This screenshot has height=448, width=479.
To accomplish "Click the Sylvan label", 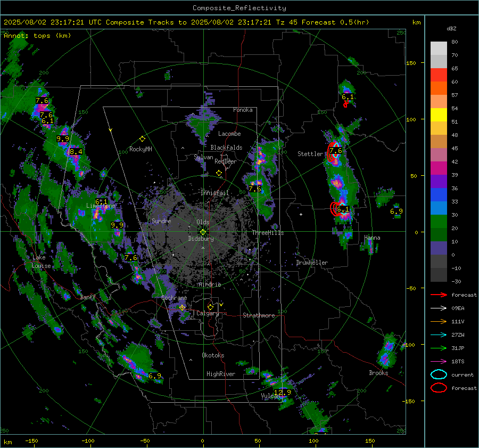I will coord(203,157).
